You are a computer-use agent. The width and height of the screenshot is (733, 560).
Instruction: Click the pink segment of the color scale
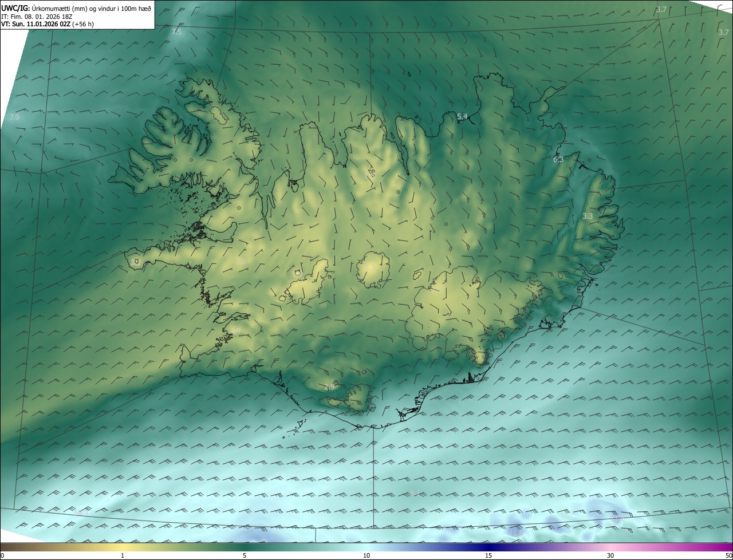coord(610,547)
